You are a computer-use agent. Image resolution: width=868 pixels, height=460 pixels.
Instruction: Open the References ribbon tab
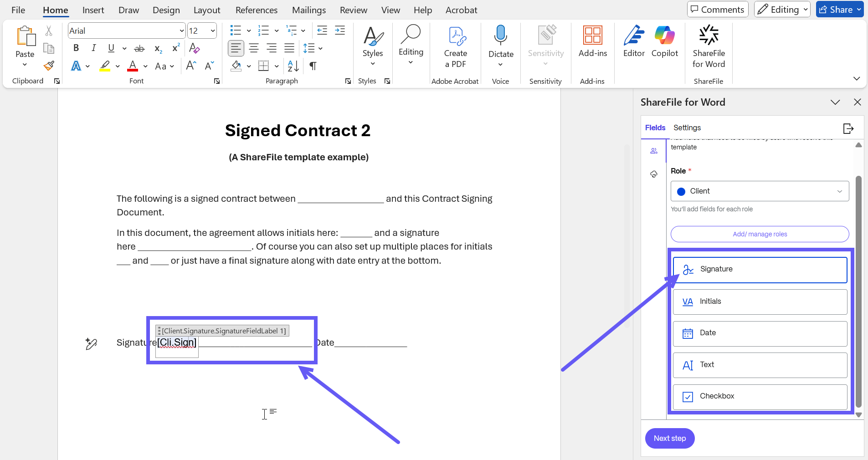coord(256,10)
